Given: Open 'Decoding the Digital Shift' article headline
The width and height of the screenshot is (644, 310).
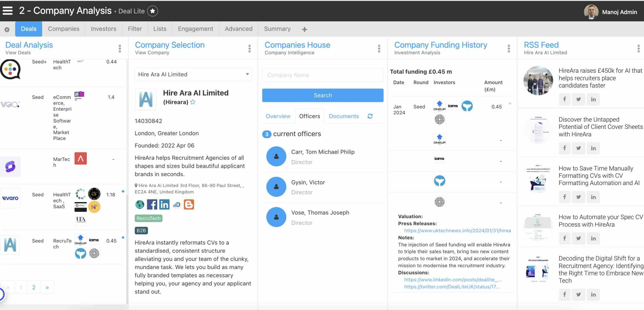Looking at the screenshot, I should tap(601, 269).
